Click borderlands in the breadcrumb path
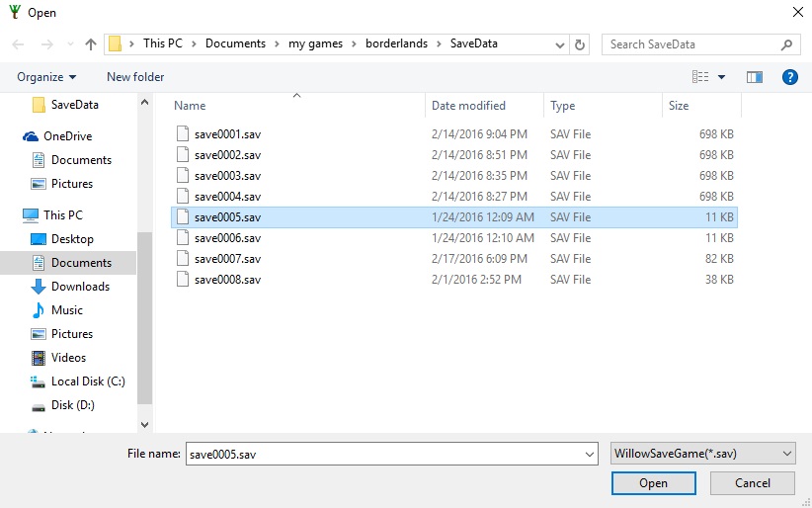Viewport: 812px width, 508px height. tap(397, 43)
